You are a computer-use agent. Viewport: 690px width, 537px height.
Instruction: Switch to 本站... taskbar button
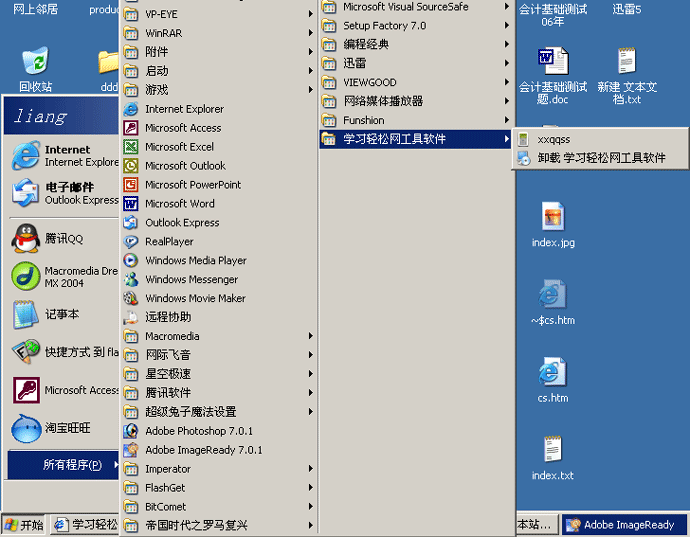click(537, 525)
